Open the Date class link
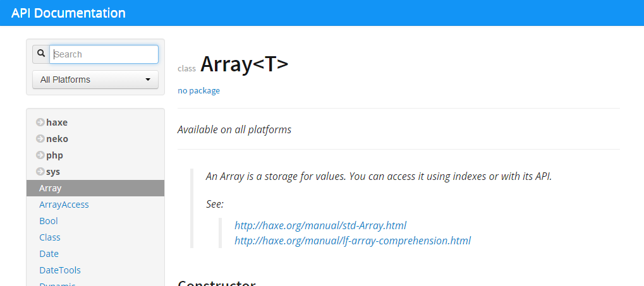Viewport: 644px width, 286px height. [49, 254]
